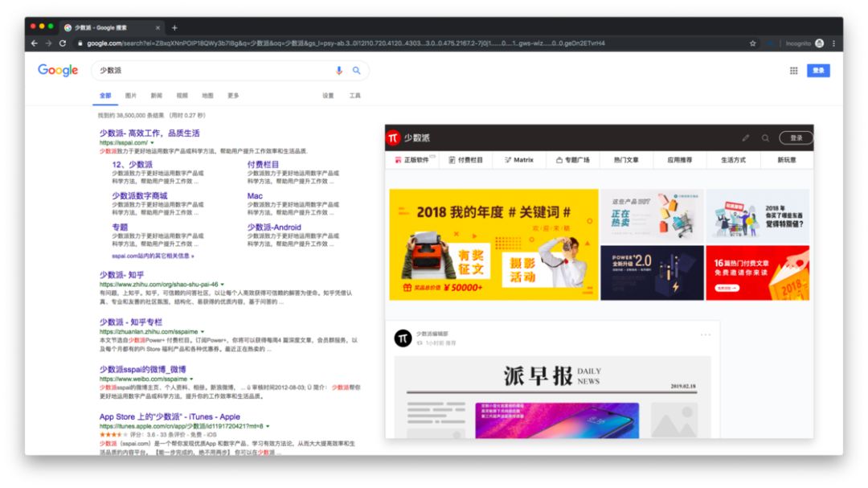This screenshot has height=488, width=868.
Task: Select Matrix in the 少数派 navigation bar
Action: tap(518, 160)
